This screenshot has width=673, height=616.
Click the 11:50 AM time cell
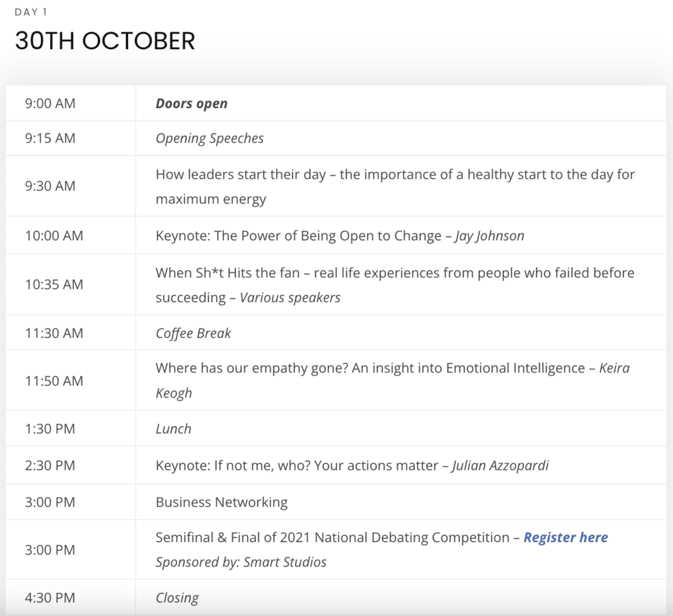tap(71, 381)
